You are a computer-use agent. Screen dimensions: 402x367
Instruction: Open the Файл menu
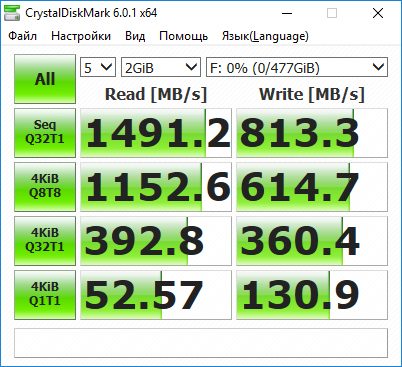(x=22, y=36)
